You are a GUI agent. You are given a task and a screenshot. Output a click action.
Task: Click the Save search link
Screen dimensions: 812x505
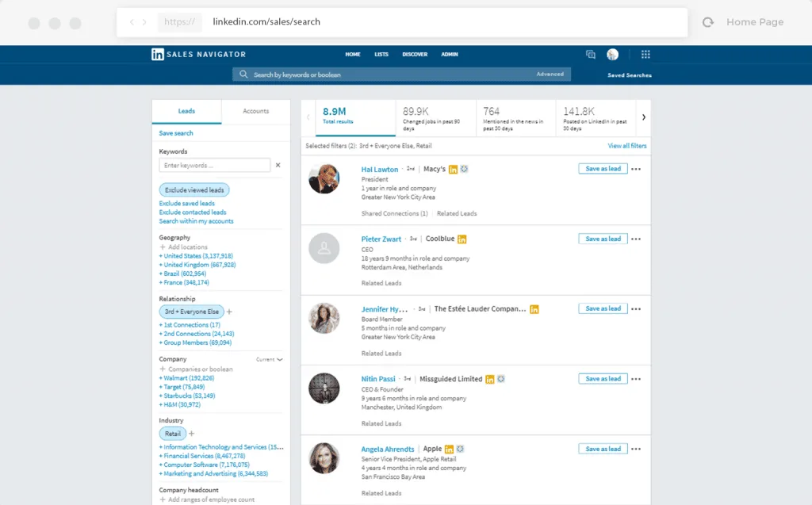click(176, 133)
